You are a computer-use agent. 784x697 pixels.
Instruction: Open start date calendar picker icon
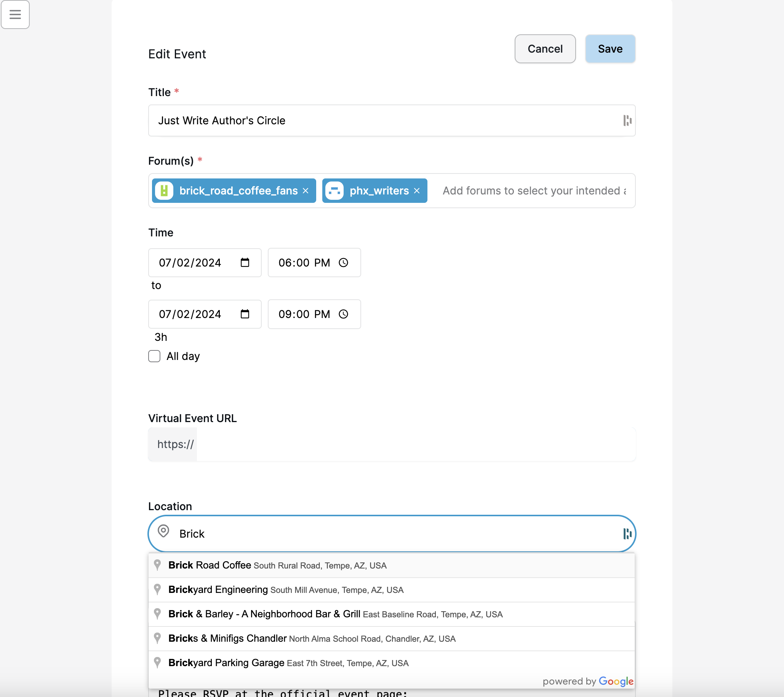coord(245,263)
